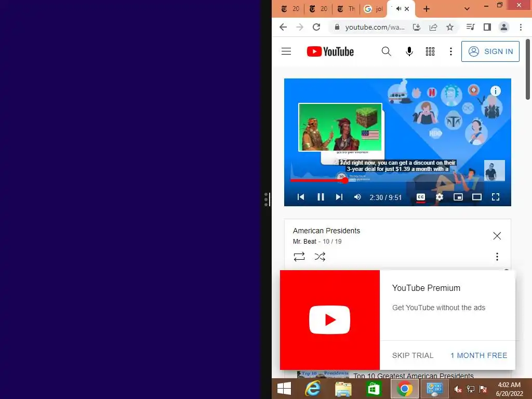Open the YouTube apps grid
Viewport: 532px width, 399px height.
(x=430, y=51)
